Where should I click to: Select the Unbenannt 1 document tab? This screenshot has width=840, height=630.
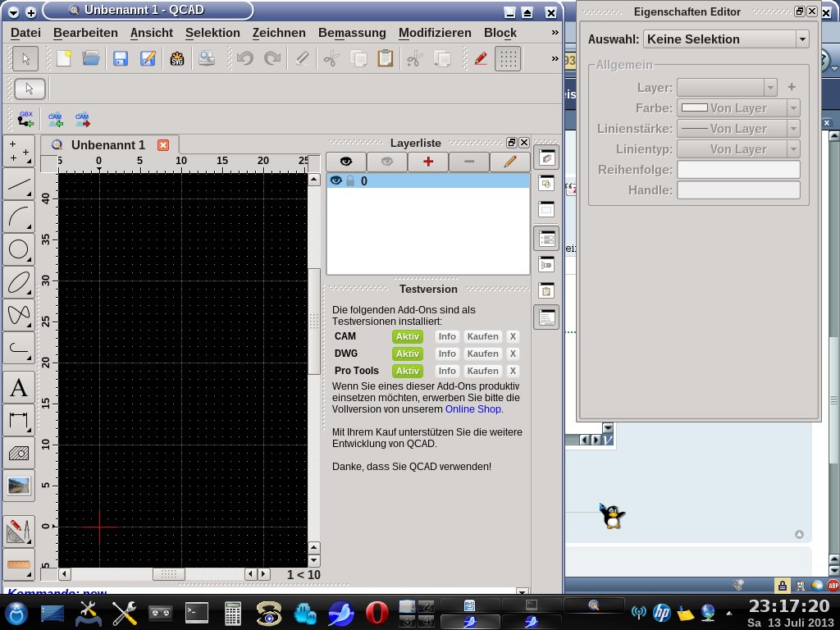[109, 145]
